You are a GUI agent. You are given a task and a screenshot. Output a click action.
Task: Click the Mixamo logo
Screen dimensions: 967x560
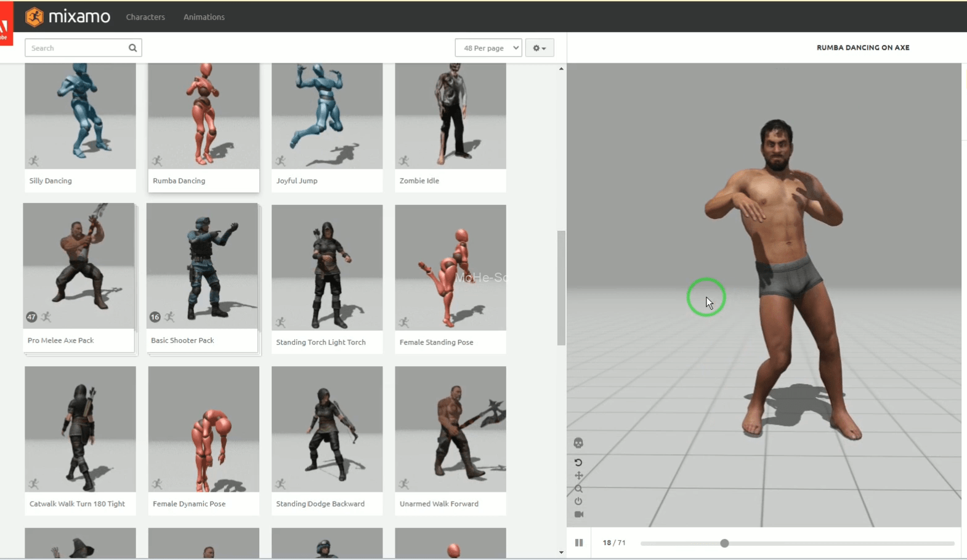(x=68, y=17)
